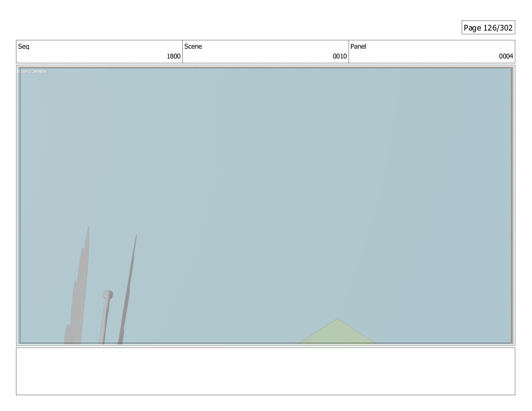Select the Panel field label

(x=358, y=46)
